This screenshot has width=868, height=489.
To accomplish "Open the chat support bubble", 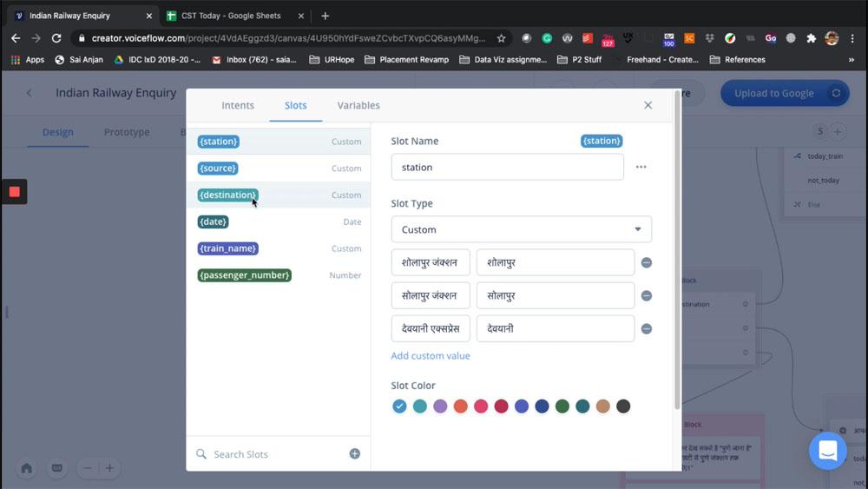I will point(827,451).
